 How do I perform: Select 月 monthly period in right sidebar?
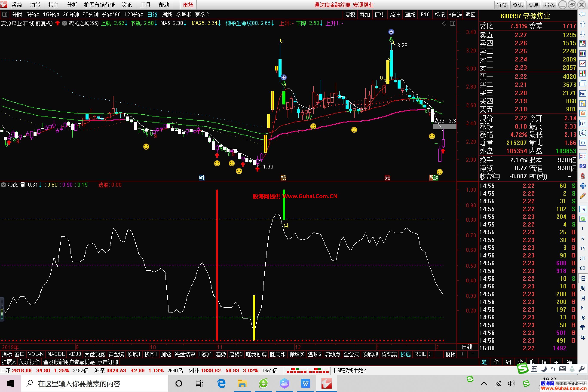point(582,298)
